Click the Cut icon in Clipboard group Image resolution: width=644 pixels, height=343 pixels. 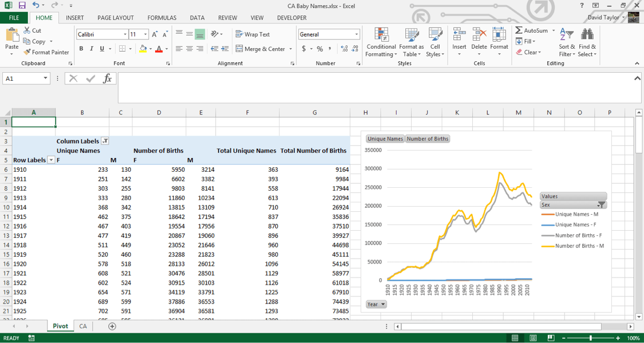pos(27,30)
